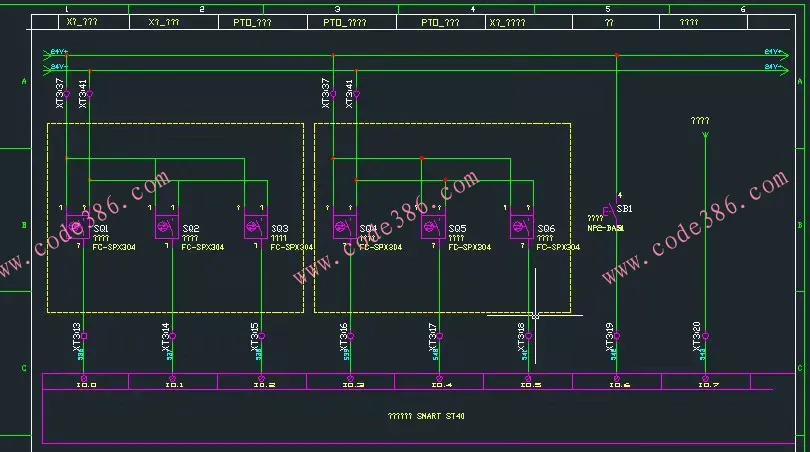The height and width of the screenshot is (452, 810).
Task: Select the SQ5 sensor symbol
Action: pyautogui.click(x=433, y=228)
